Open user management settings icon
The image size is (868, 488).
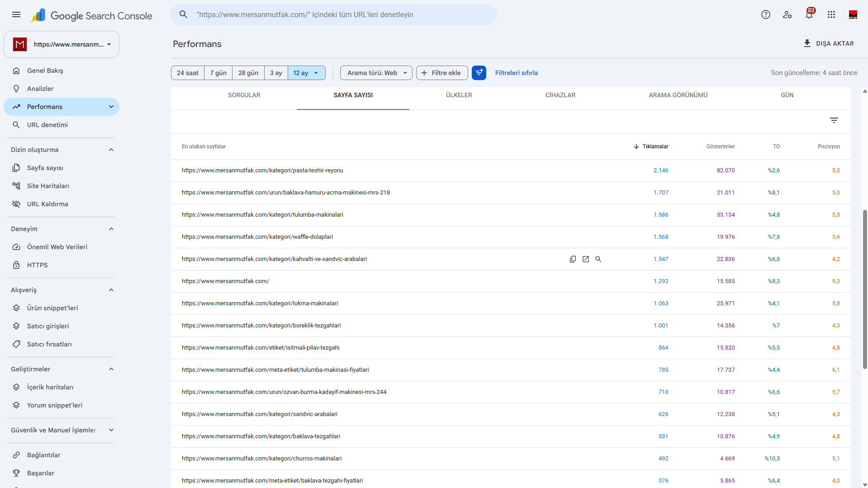click(x=787, y=14)
